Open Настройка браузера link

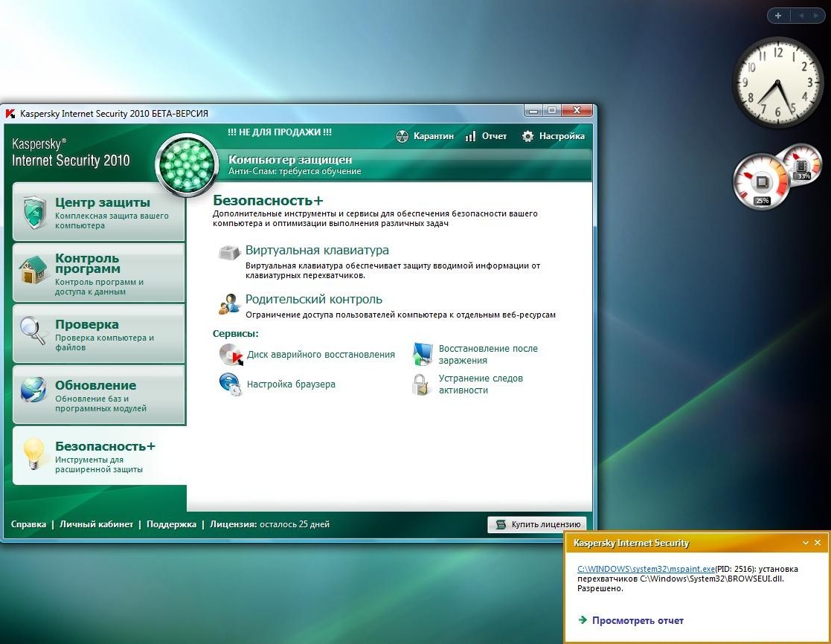[x=291, y=384]
